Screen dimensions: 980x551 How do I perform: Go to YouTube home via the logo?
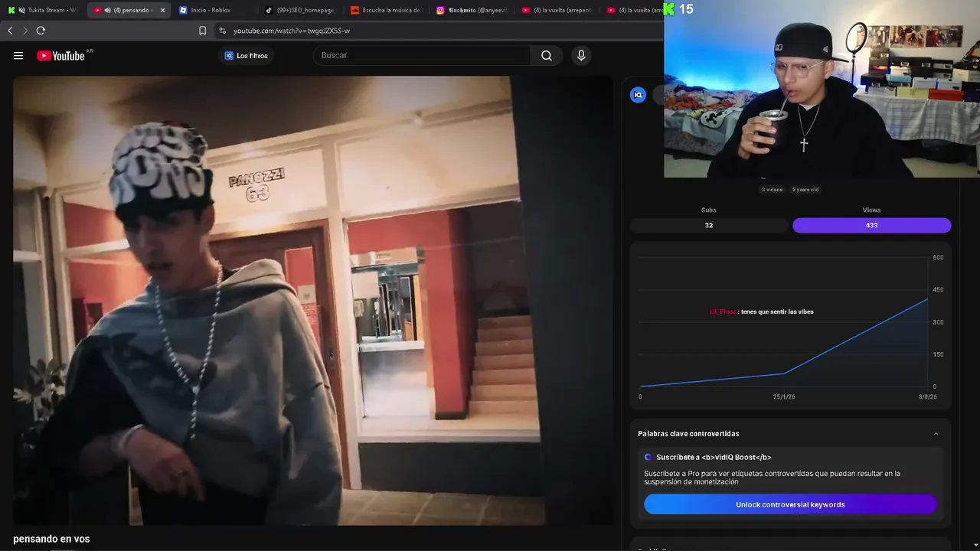coord(60,55)
